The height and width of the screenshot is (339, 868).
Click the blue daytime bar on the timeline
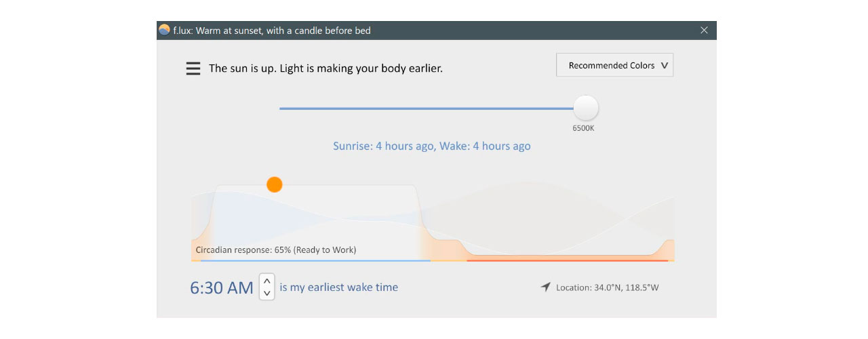click(x=315, y=260)
